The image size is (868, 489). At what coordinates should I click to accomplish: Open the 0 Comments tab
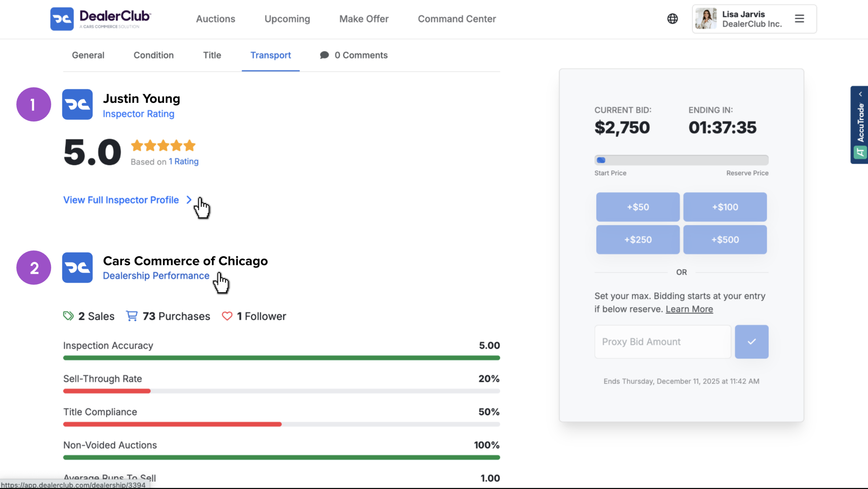pos(354,55)
